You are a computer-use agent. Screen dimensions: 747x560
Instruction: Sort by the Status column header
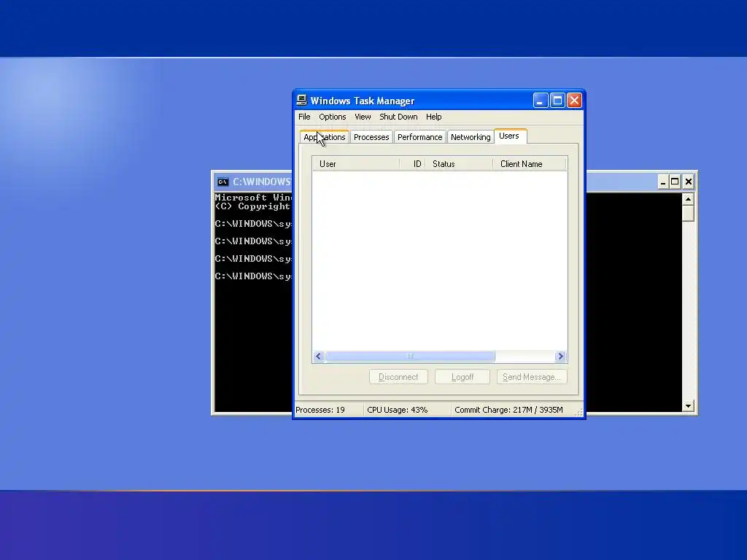coord(459,164)
